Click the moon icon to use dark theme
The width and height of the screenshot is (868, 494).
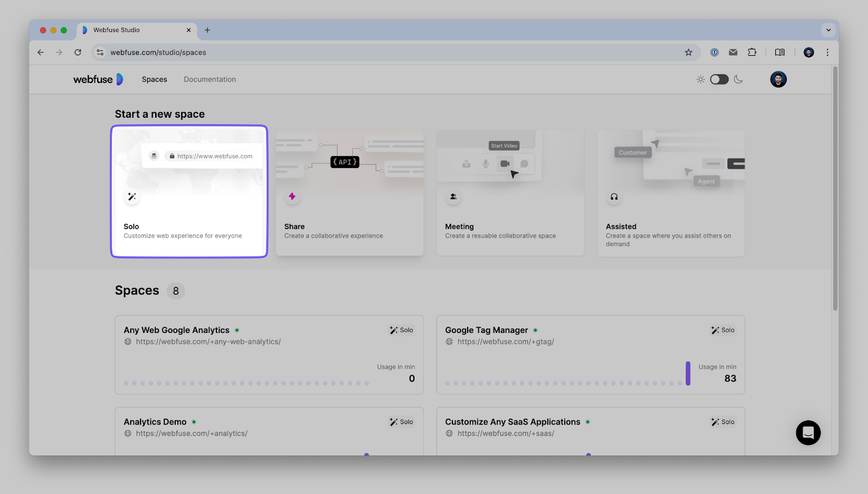click(x=738, y=79)
